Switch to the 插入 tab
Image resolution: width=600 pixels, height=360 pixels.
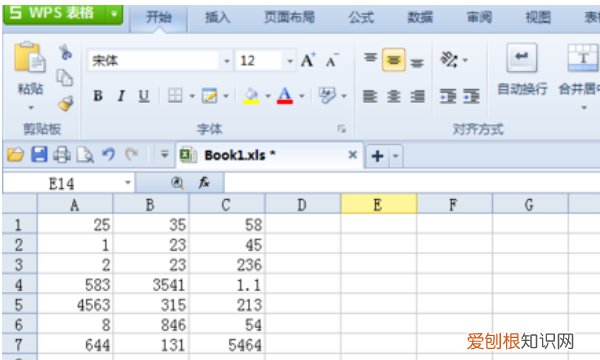click(217, 17)
